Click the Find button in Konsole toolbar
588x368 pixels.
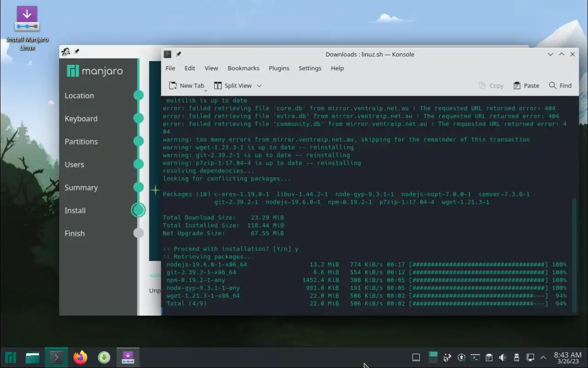point(560,86)
